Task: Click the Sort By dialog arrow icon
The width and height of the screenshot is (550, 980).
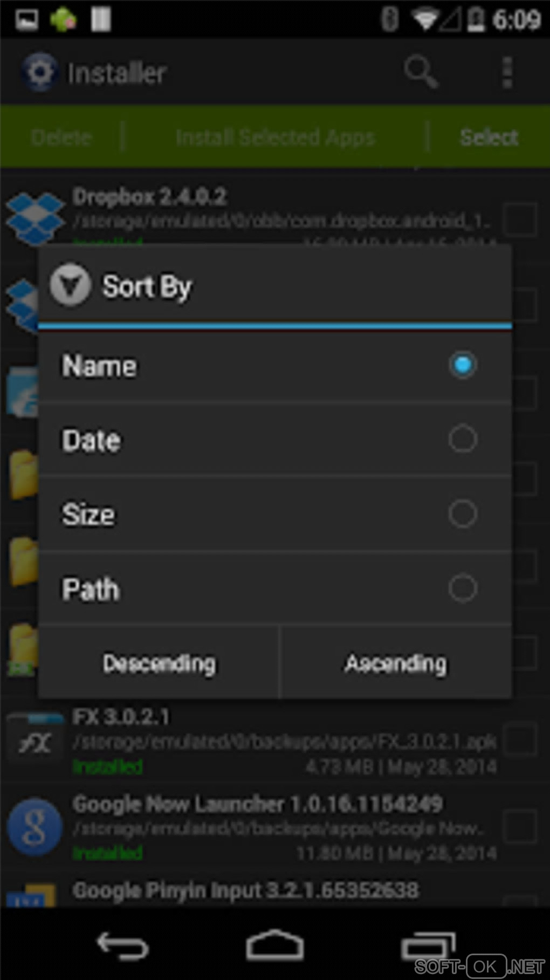Action: coord(70,285)
